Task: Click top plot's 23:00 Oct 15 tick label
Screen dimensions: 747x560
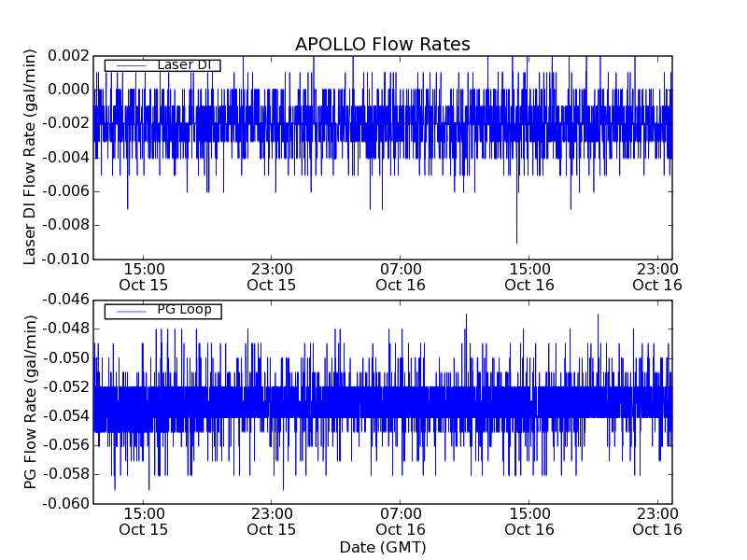Action: (x=271, y=276)
